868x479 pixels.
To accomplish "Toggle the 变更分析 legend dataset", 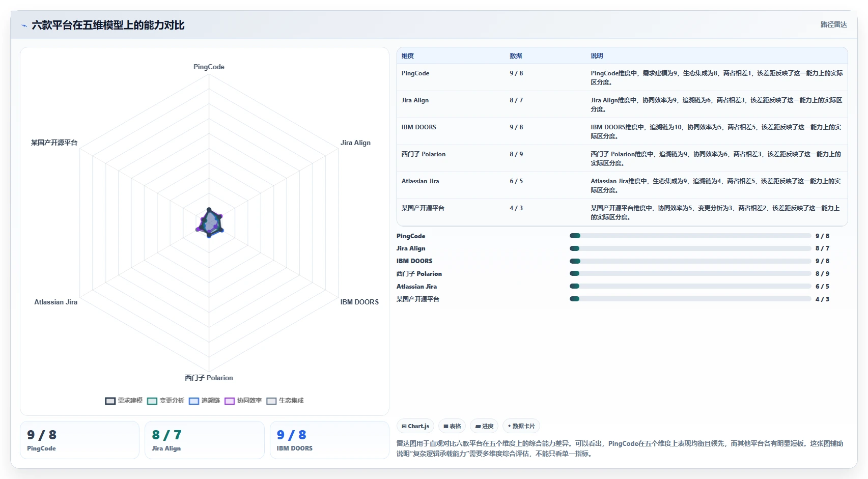I will pos(165,401).
